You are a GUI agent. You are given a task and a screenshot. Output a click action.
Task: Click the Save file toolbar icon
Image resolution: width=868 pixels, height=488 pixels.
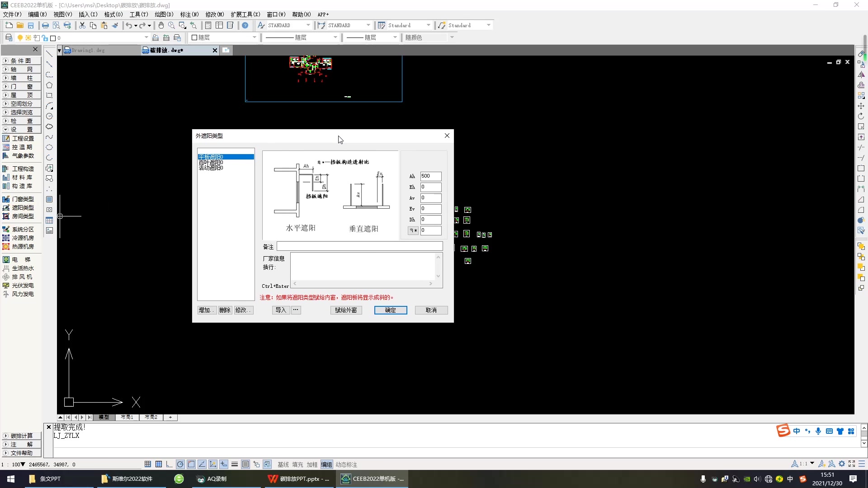31,26
